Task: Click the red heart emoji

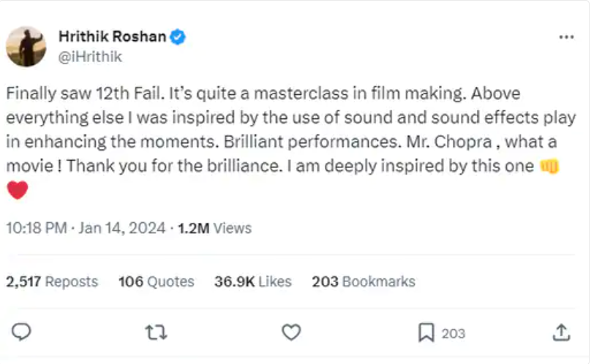Action: (x=18, y=190)
